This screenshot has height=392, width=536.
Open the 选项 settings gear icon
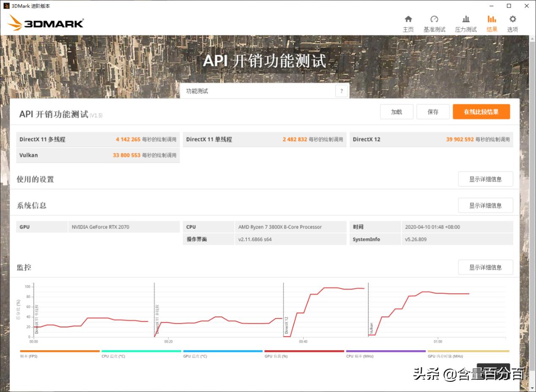(512, 23)
